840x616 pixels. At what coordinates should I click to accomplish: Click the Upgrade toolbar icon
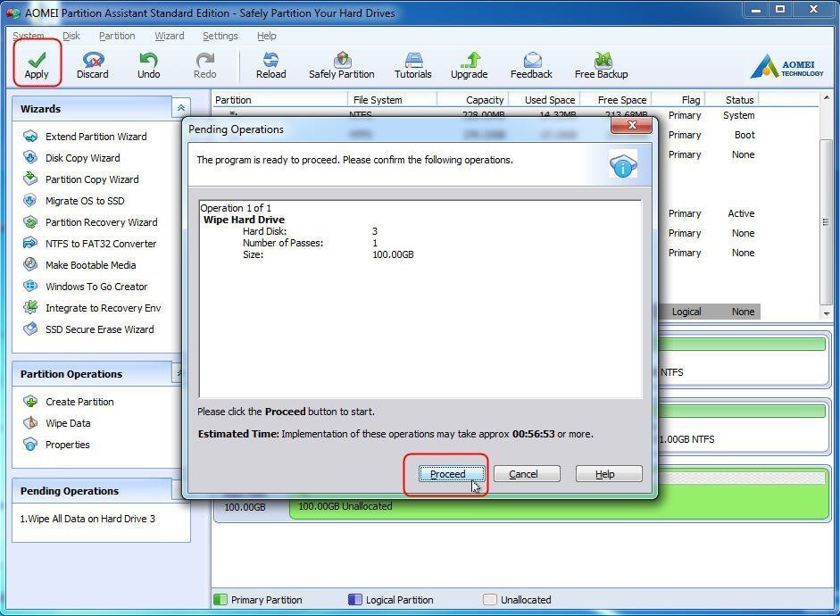coord(469,65)
